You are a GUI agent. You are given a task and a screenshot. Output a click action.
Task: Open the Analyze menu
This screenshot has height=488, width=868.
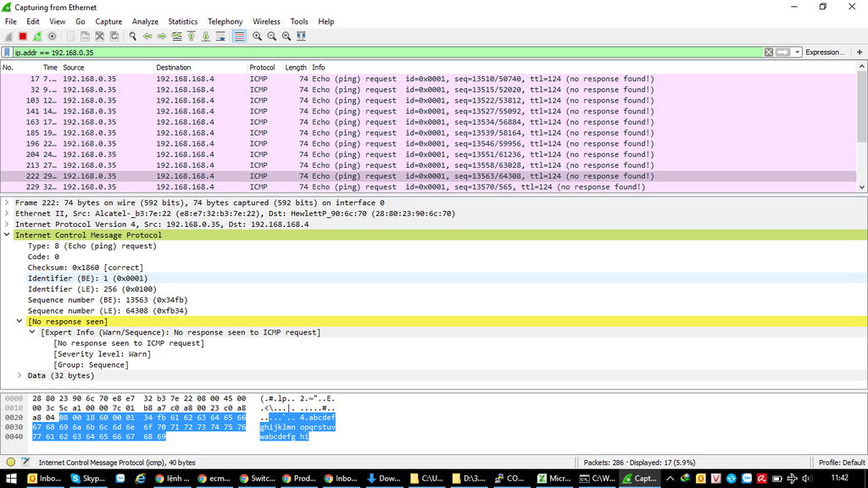[x=145, y=21]
